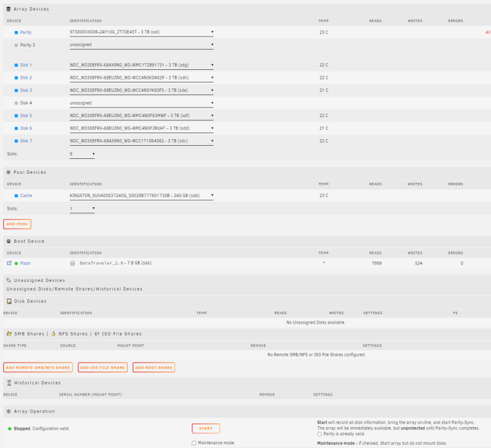491x448 pixels.
Task: Click the Disk 5 status square icon
Action: [x=16, y=116]
